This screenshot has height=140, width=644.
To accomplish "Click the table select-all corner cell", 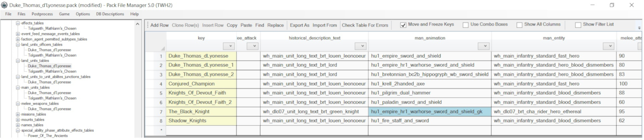I will tap(156, 42).
